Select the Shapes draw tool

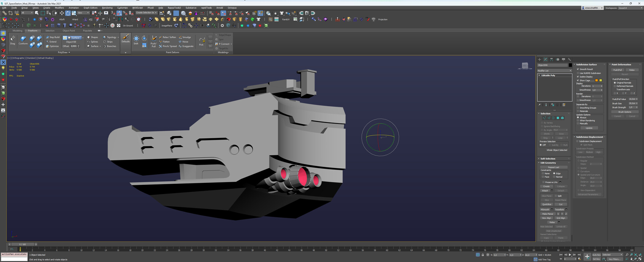[x=93, y=37]
